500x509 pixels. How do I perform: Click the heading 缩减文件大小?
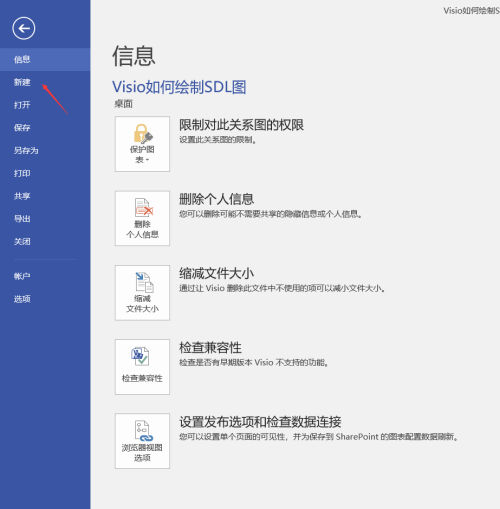coord(217,274)
